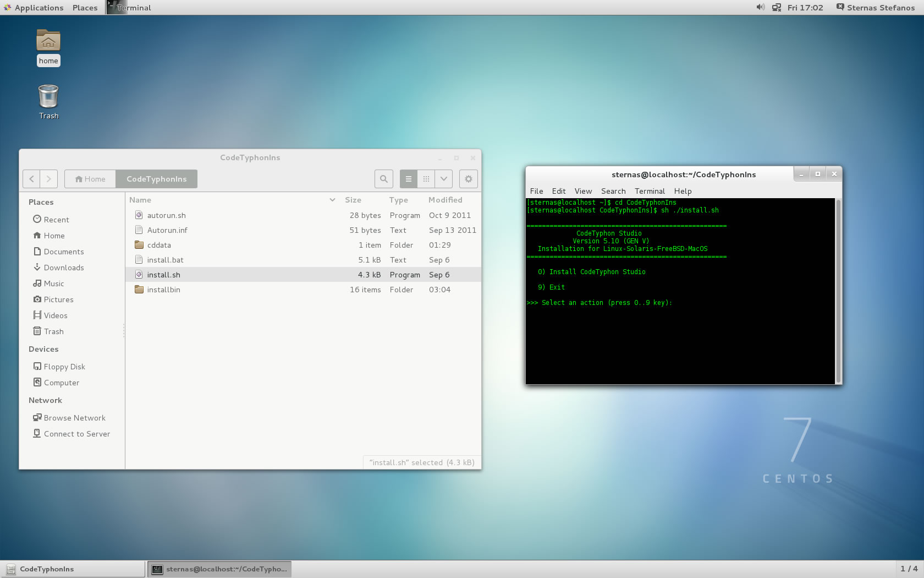The image size is (924, 578).
Task: Click the CodeTyphonIns path button
Action: pos(157,179)
